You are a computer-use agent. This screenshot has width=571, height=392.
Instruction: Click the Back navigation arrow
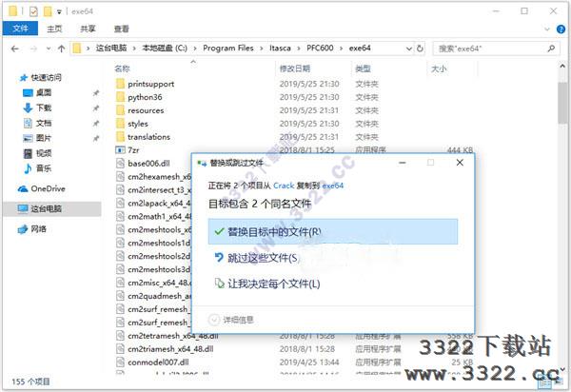pos(15,49)
